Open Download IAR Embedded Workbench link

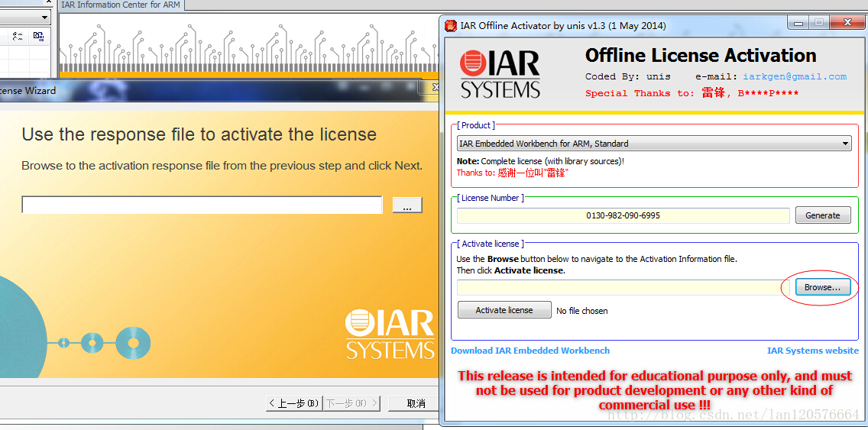(530, 351)
